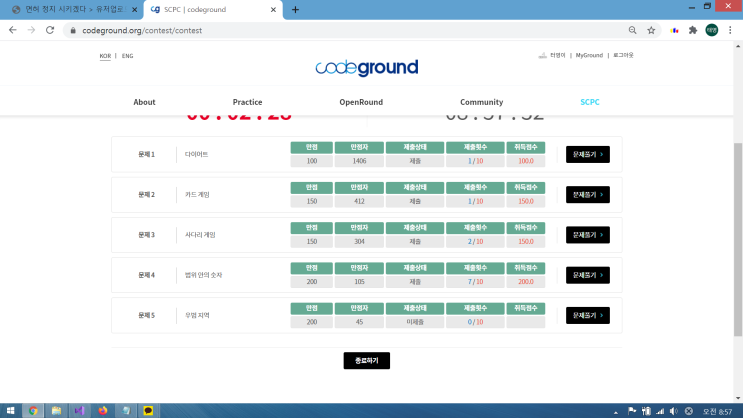
Task: Click the page vertical scrollbar thumb
Action: (738, 239)
